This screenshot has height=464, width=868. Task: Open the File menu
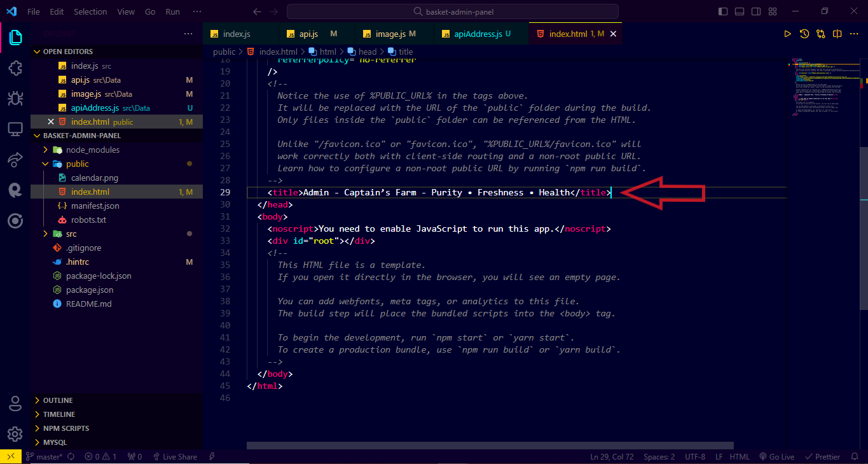(34, 11)
